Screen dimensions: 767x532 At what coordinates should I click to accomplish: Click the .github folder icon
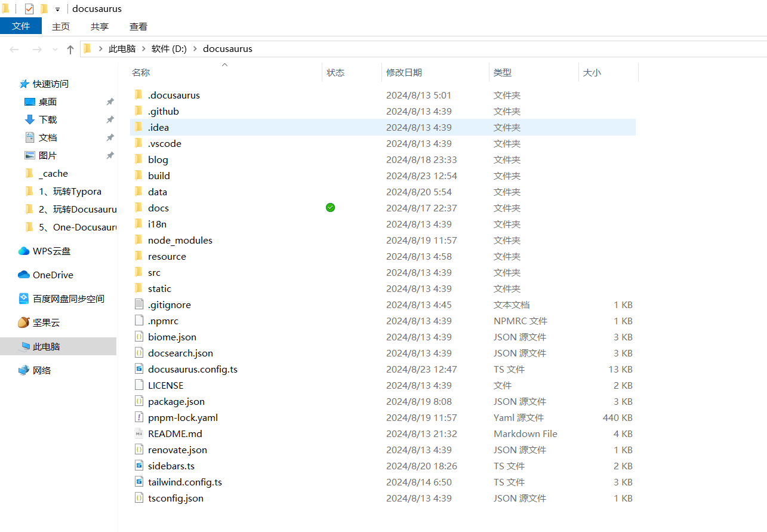[139, 111]
